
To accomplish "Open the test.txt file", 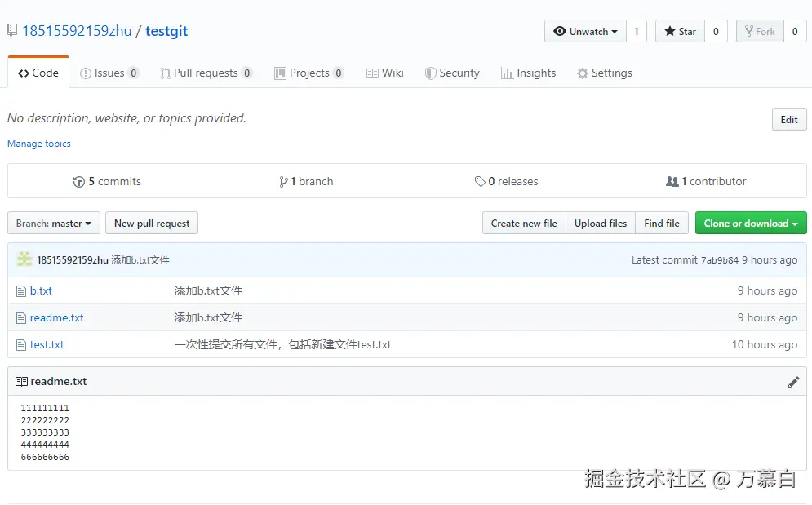I will point(47,344).
